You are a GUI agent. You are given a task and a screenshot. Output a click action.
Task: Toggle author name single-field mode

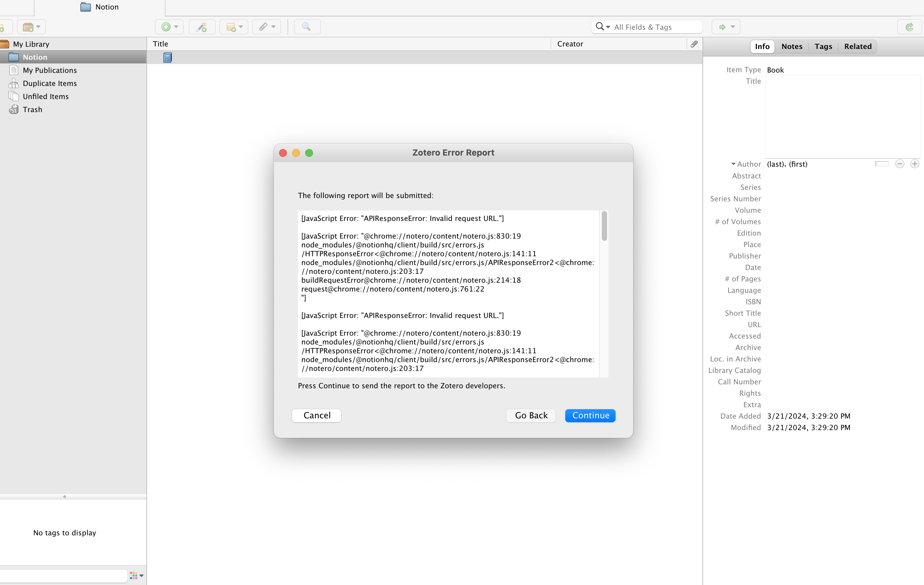[882, 164]
